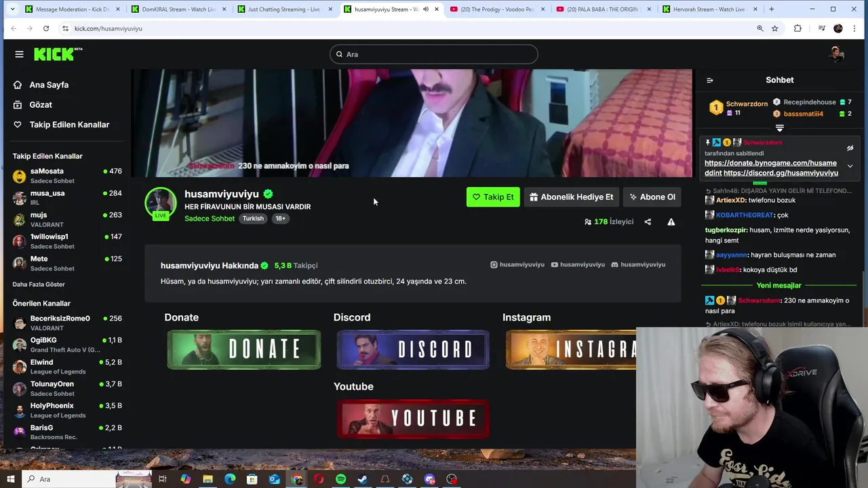
Task: Hide the pinned chat message
Action: [850, 148]
